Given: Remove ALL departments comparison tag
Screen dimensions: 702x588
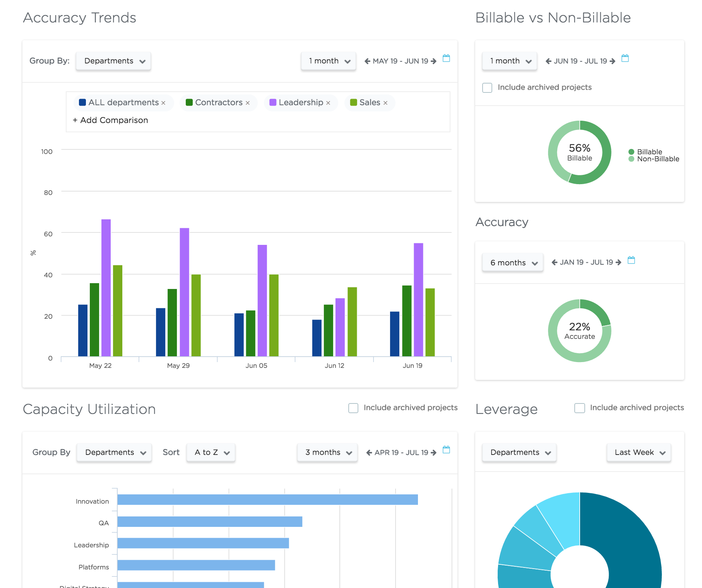Looking at the screenshot, I should click(x=163, y=103).
